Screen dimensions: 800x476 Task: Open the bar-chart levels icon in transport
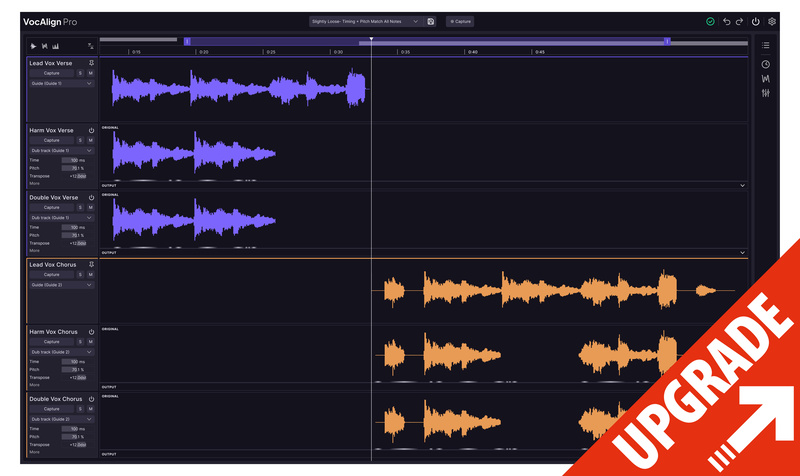56,46
